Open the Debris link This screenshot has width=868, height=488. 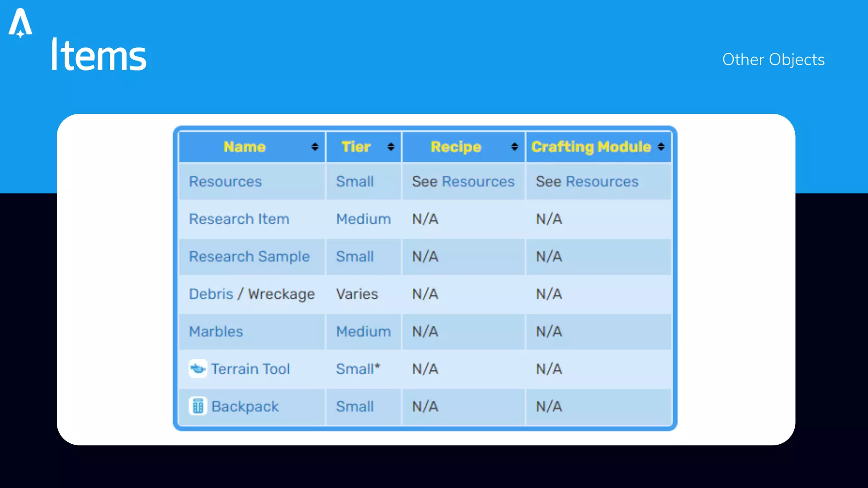[211, 294]
